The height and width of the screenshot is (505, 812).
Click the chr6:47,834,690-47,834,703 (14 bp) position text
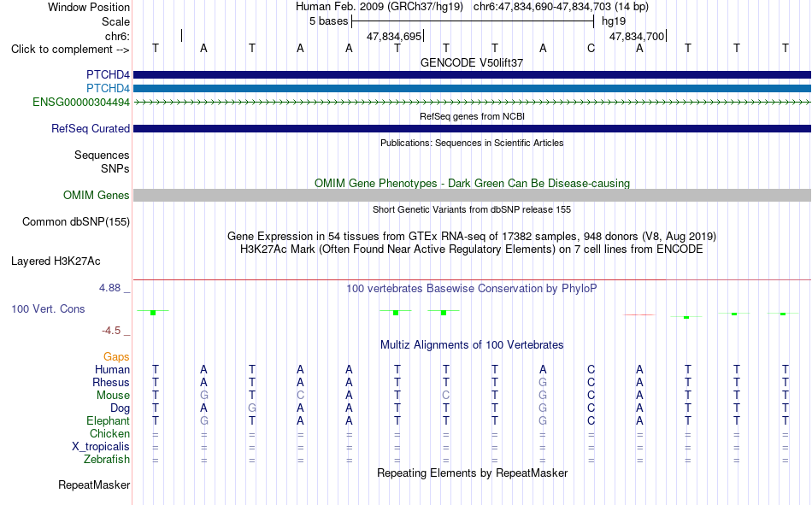(561, 7)
